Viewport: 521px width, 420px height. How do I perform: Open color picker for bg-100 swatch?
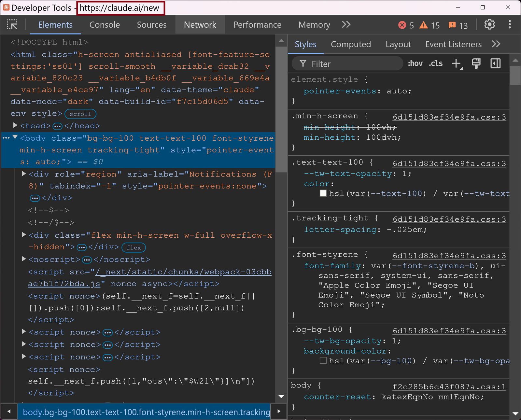(323, 361)
